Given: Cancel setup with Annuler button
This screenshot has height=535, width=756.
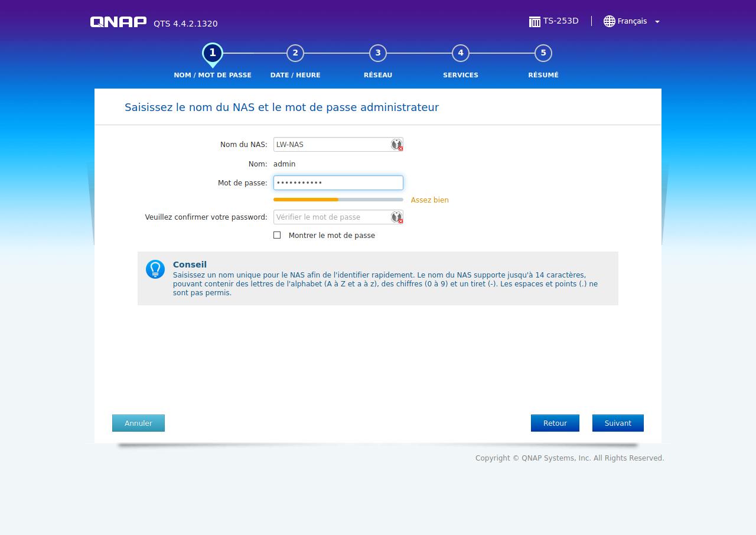Looking at the screenshot, I should (x=138, y=423).
